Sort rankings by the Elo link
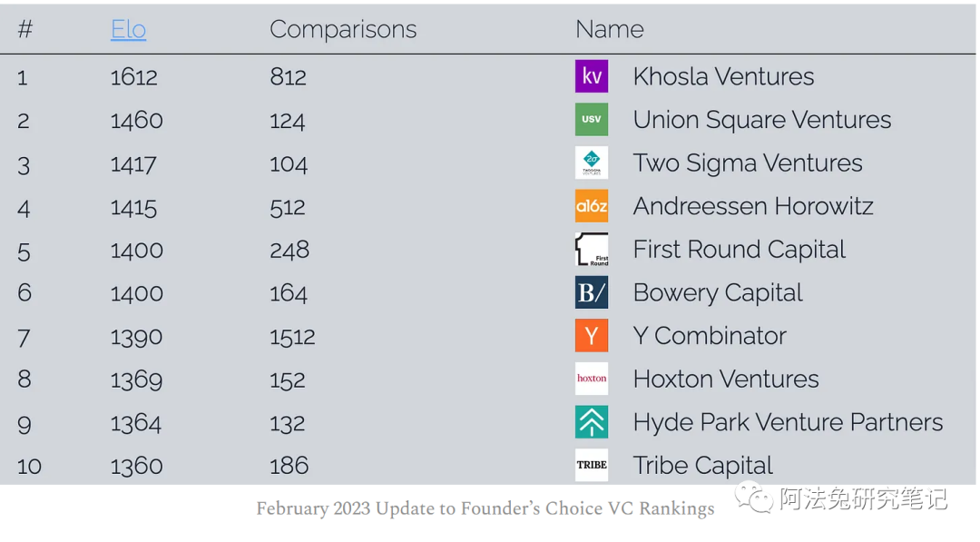Viewport: 980px width, 542px height. click(x=128, y=29)
